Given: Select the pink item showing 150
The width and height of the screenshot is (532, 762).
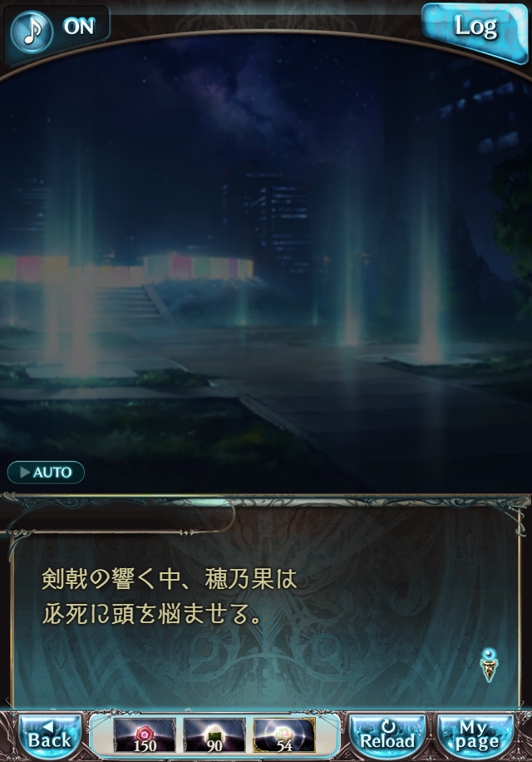Looking at the screenshot, I should (x=145, y=735).
